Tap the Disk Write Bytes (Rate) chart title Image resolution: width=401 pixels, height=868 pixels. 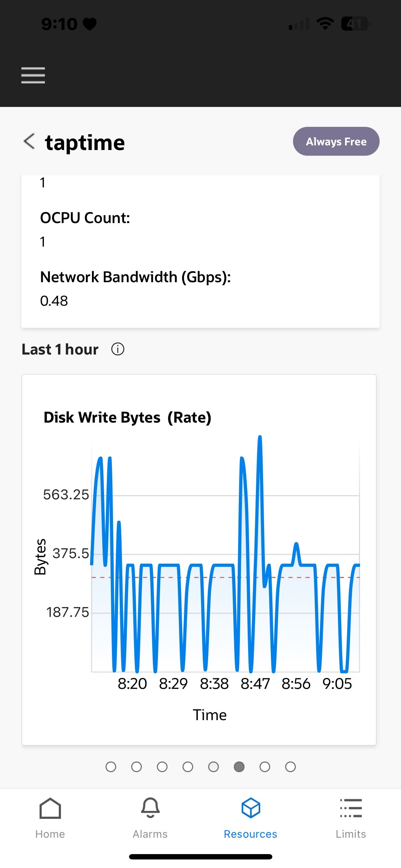(127, 417)
